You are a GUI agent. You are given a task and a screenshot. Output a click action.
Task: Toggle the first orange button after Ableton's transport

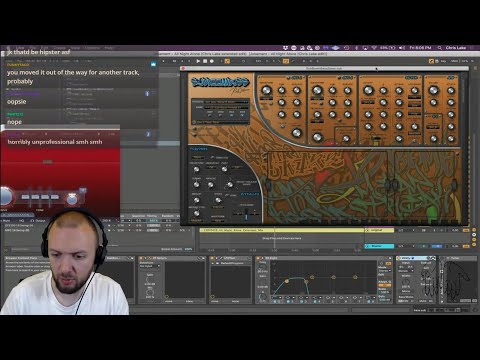(227, 61)
